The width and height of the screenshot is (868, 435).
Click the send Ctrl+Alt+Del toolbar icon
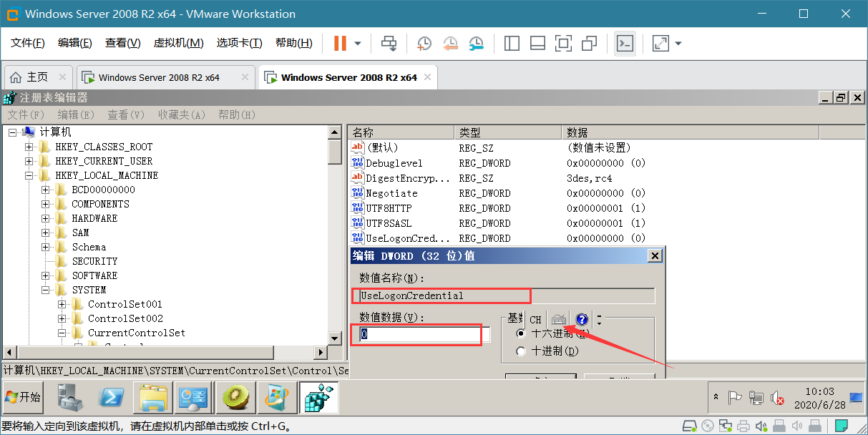click(389, 44)
